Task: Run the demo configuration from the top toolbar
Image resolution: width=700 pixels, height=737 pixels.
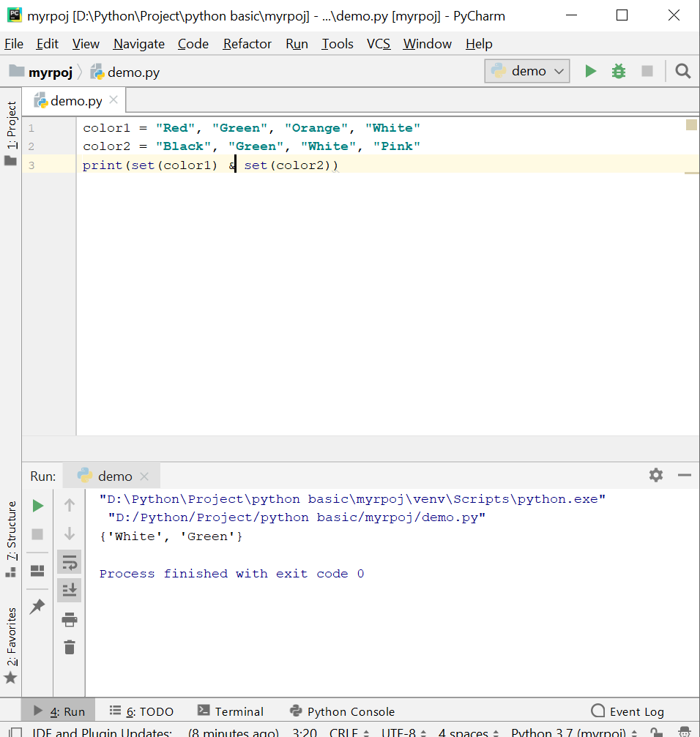Action: [590, 71]
